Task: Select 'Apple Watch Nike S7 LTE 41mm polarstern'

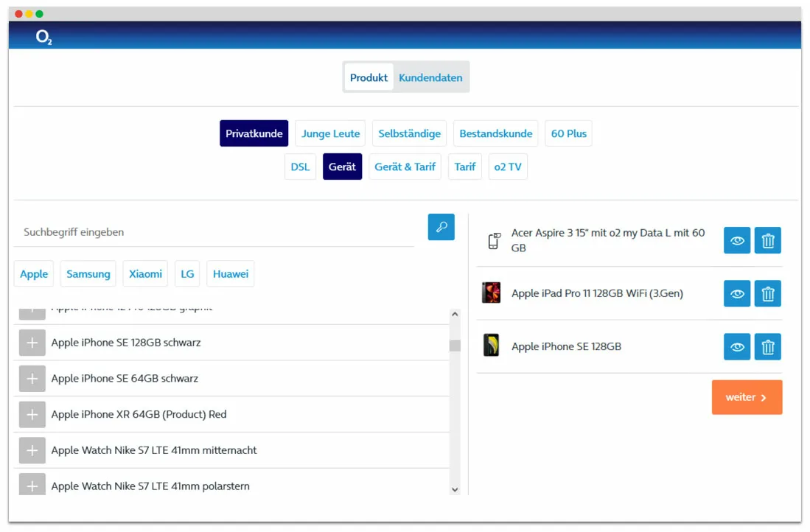Action: click(x=150, y=486)
